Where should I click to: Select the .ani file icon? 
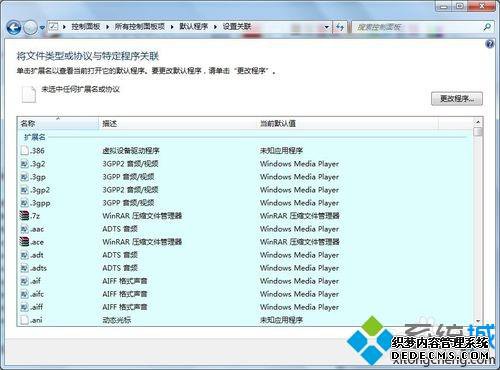click(24, 320)
